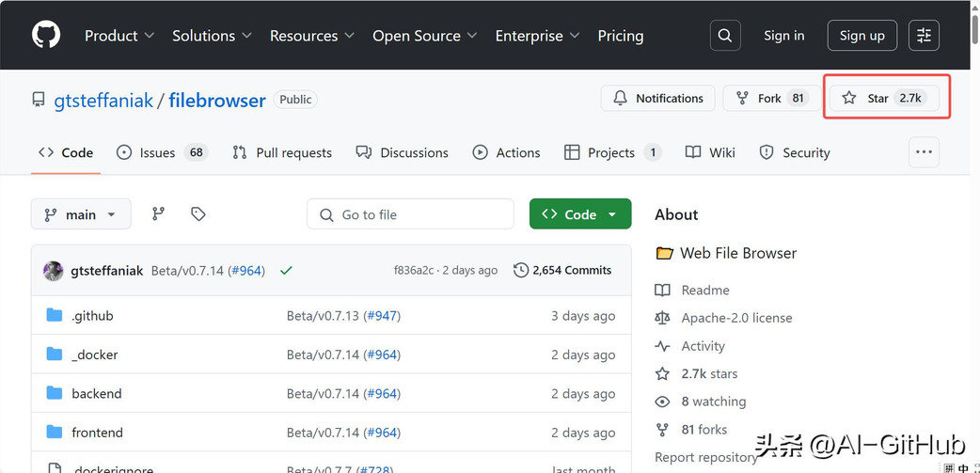Click the Issues count badge 68

[x=197, y=152]
